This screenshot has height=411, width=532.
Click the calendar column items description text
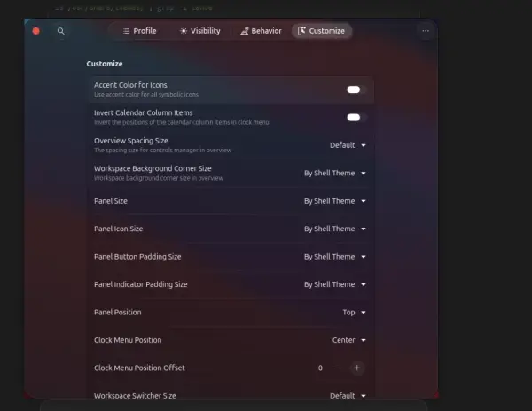(182, 122)
